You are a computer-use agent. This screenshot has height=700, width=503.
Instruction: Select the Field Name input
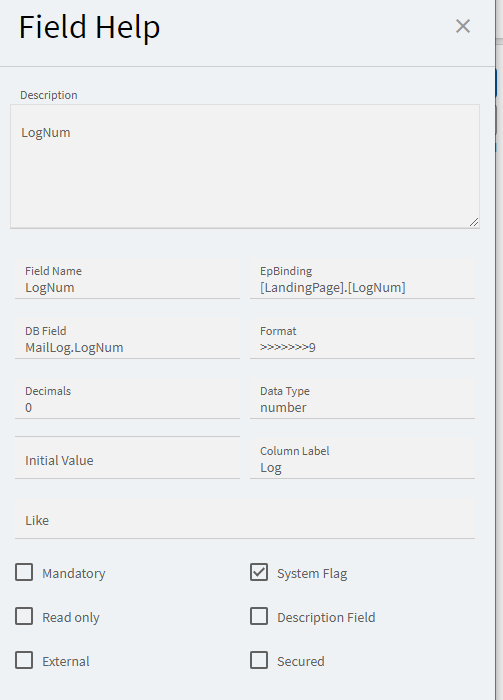click(127, 279)
